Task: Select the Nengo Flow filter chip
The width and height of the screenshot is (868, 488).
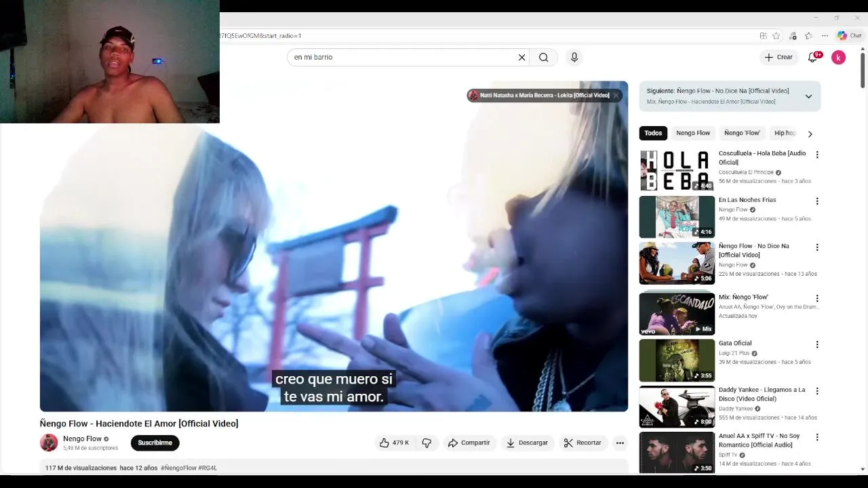Action: pos(693,134)
